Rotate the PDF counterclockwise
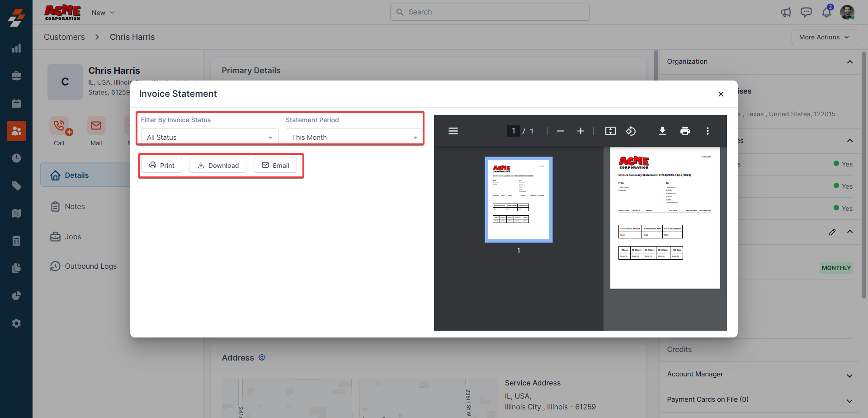Screen dimensions: 868x418 631,131
